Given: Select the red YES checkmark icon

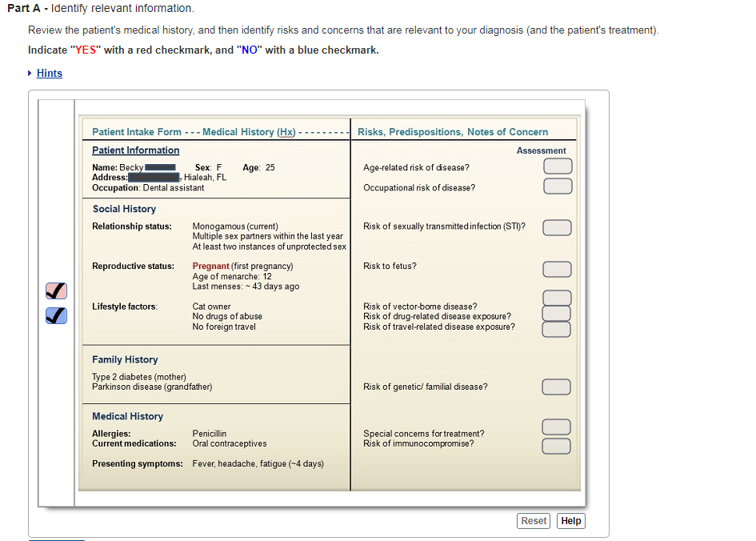Looking at the screenshot, I should click(x=55, y=291).
